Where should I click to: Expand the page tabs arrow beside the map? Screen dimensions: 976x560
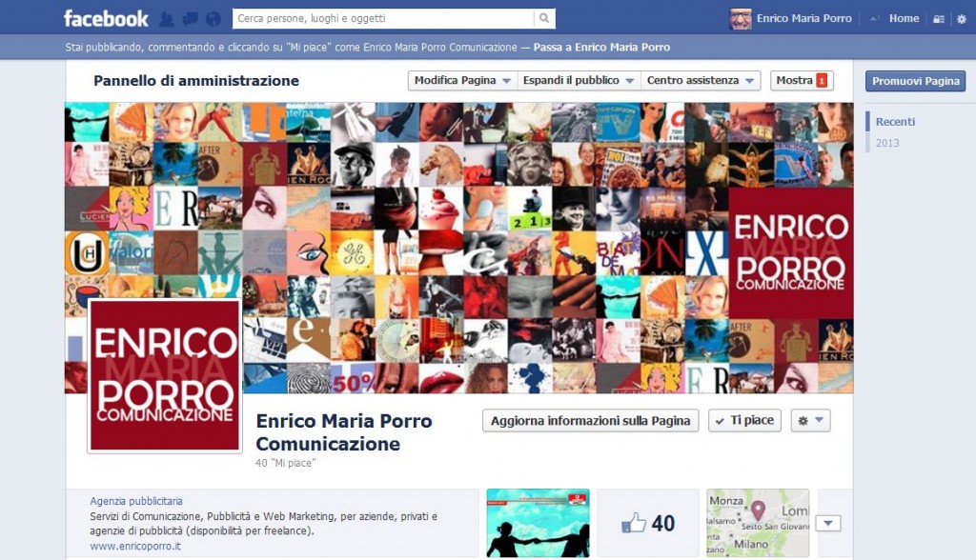pos(828,523)
